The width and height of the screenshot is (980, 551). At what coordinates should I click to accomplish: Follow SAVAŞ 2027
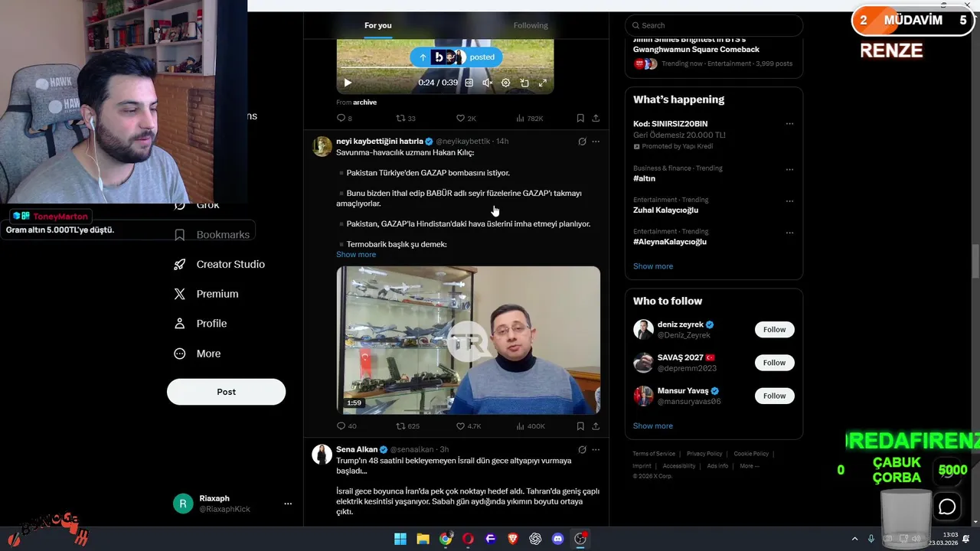774,363
